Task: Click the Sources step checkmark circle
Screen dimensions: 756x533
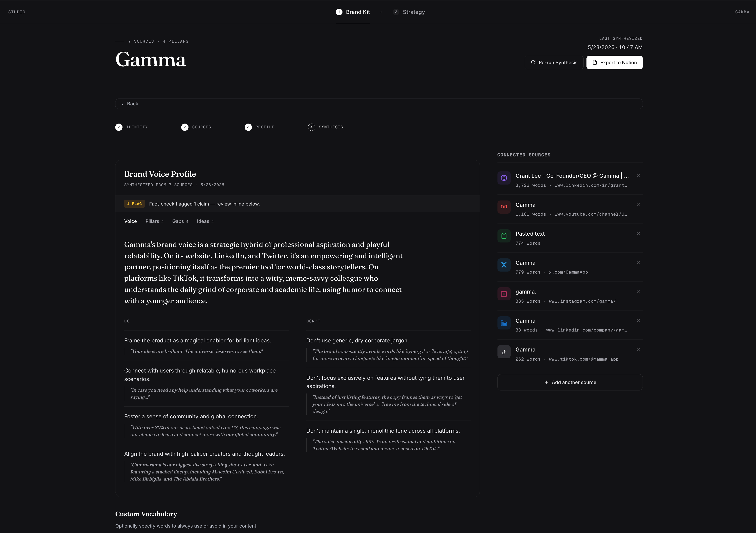Action: tap(185, 127)
